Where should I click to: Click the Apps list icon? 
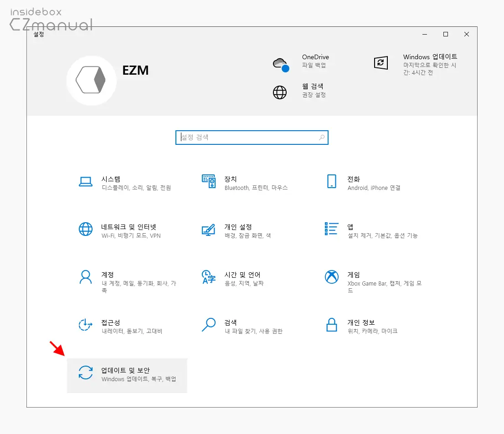pos(331,229)
